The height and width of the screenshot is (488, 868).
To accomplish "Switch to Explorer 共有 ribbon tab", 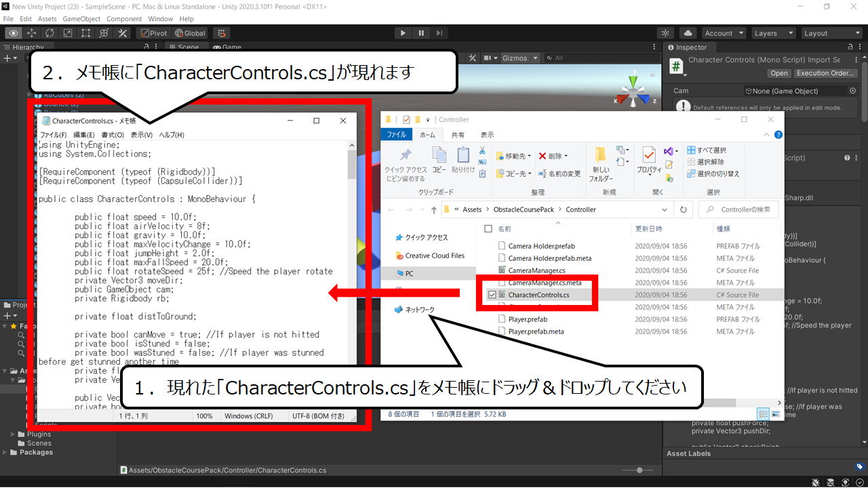I will [x=458, y=135].
